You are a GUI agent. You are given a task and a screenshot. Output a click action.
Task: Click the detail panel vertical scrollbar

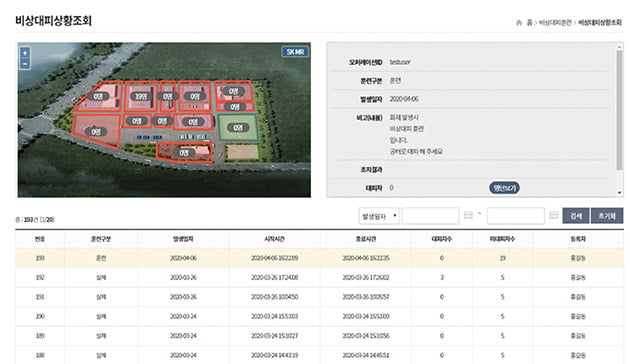click(619, 110)
